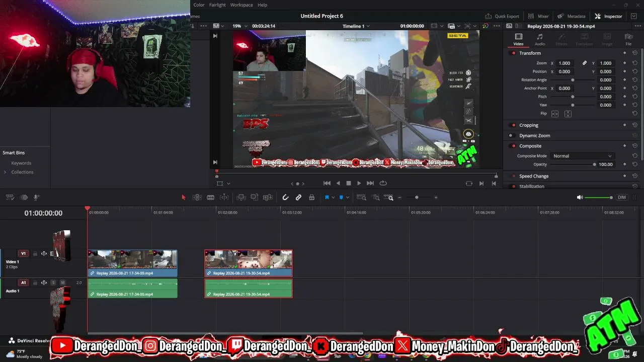The height and width of the screenshot is (362, 644).
Task: Open the Flag color dropdown arrow
Action: tap(333, 198)
